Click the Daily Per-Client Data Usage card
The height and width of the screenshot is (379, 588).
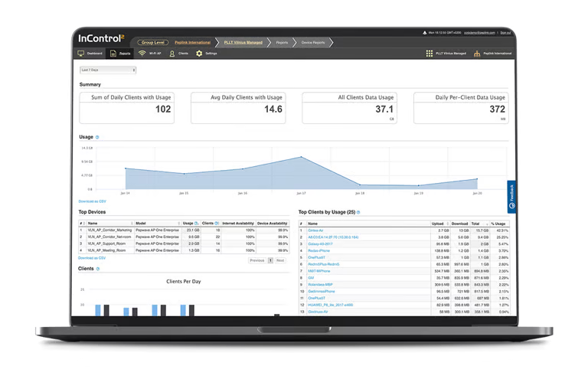461,108
